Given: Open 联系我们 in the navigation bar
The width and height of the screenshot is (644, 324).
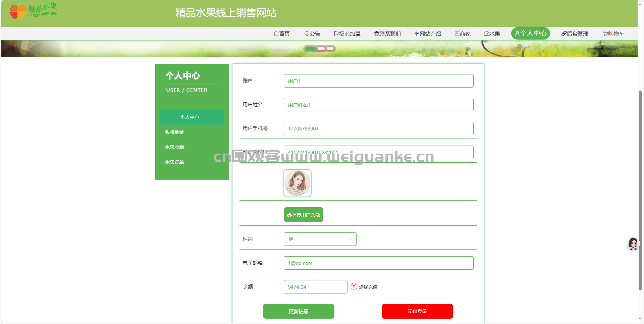Looking at the screenshot, I should tap(387, 34).
